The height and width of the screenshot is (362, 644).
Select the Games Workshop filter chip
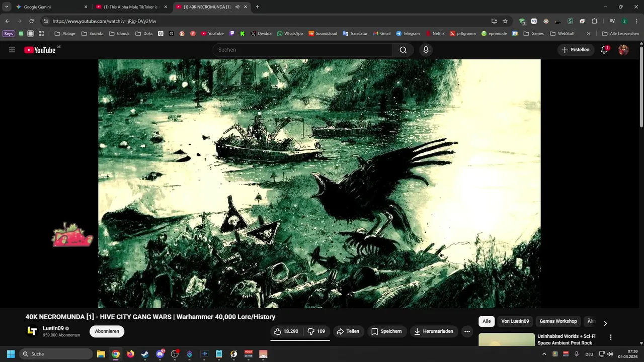pos(558,321)
